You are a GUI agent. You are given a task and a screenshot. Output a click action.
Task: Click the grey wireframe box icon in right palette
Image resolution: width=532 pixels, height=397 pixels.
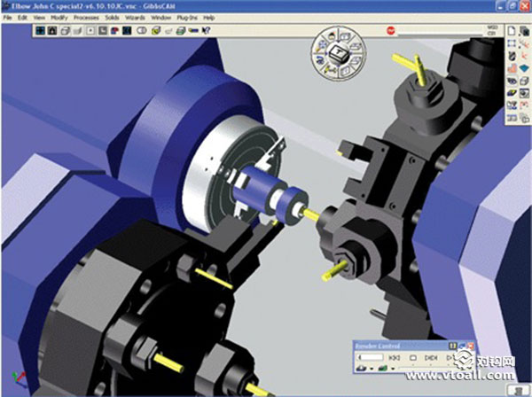point(524,81)
